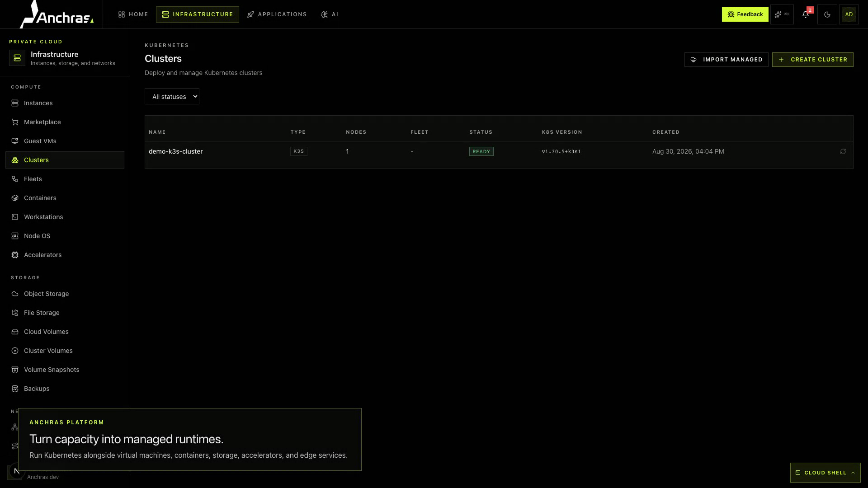The image size is (868, 488).
Task: Toggle dark mode moon icon
Action: 827,14
